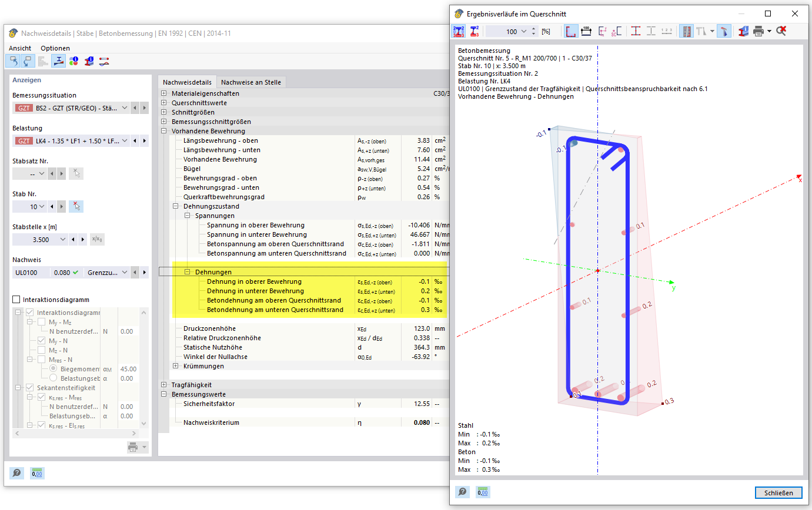Image resolution: width=812 pixels, height=510 pixels.
Task: Open the Stabstelle x 3.500 dropdown
Action: (x=63, y=240)
